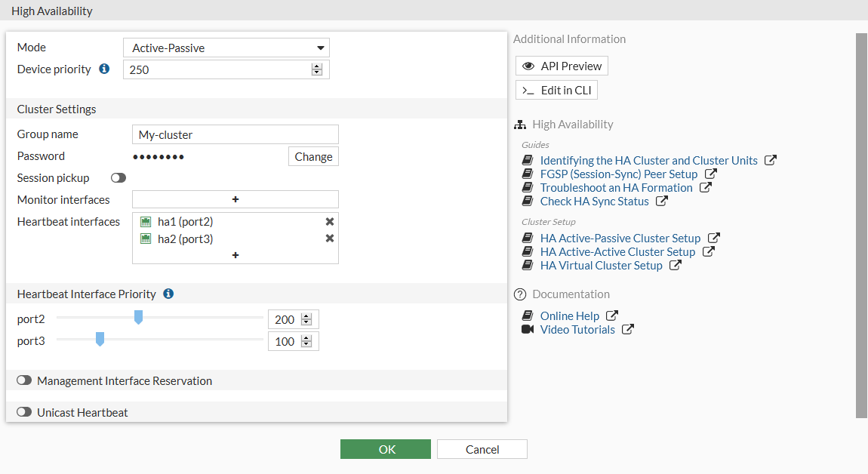Open the API Preview
Image resolution: width=868 pixels, height=474 pixels.
coord(562,66)
